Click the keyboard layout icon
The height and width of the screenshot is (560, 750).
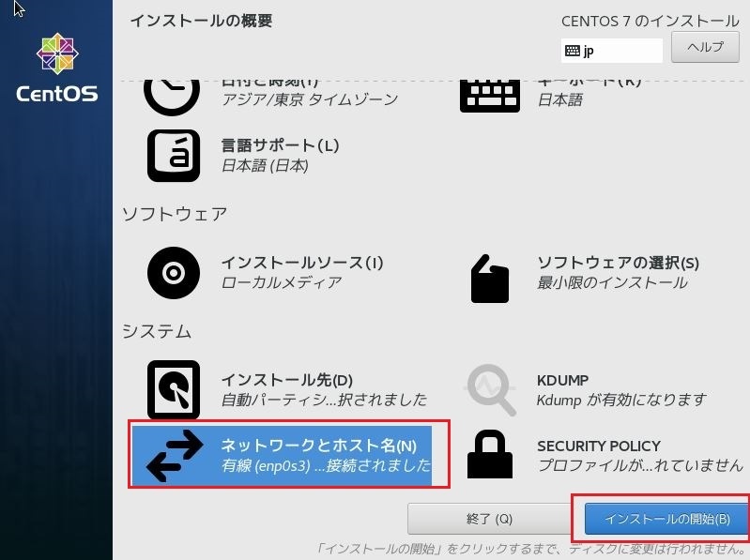pyautogui.click(x=490, y=97)
